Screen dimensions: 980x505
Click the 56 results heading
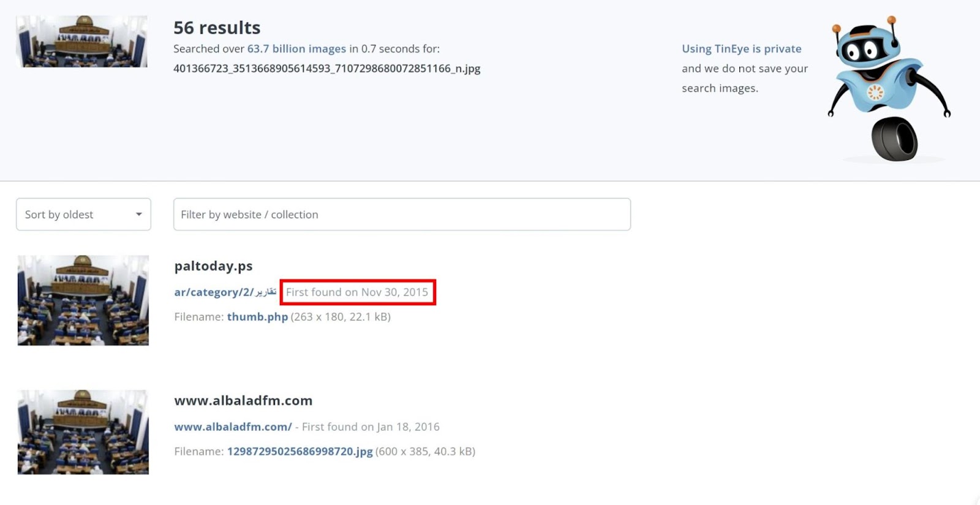(x=217, y=28)
